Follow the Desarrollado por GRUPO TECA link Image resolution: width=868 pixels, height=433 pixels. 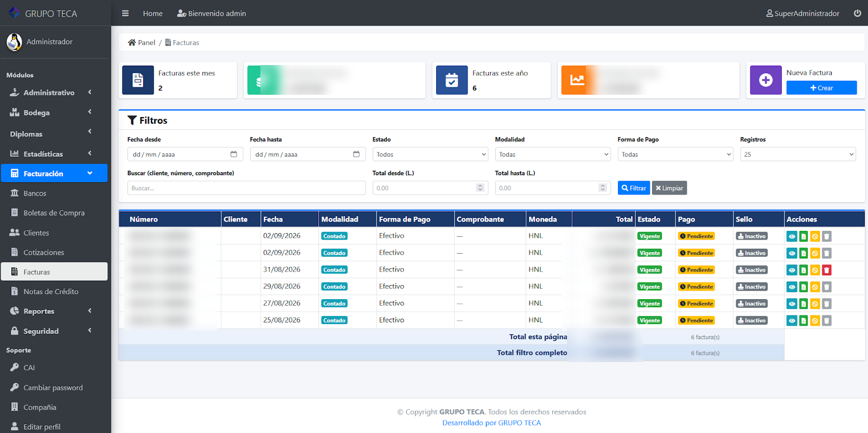click(x=492, y=423)
